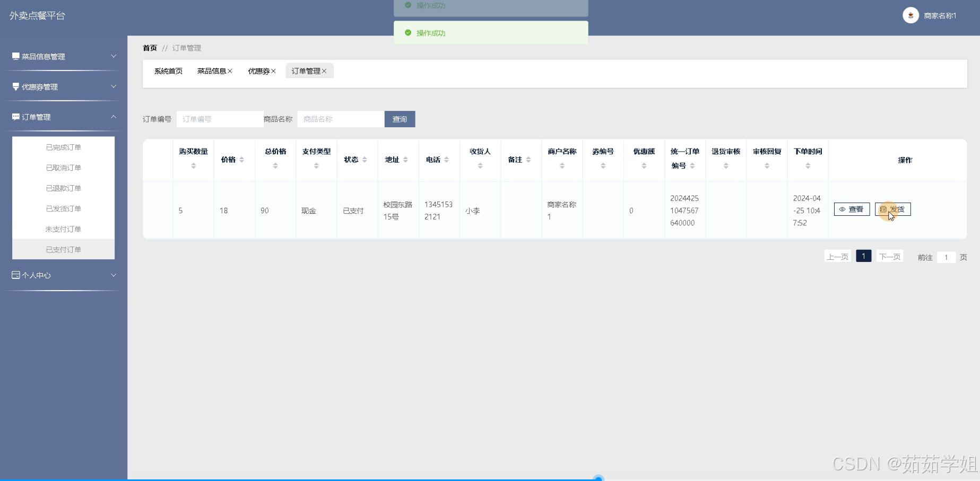The image size is (980, 481).
Task: Sort by 统一订单编号 column
Action: (692, 166)
